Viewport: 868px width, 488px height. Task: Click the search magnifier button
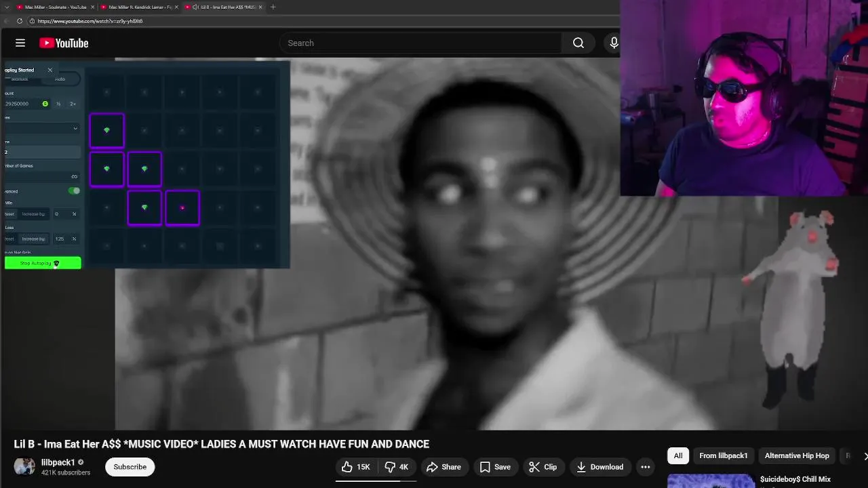[578, 43]
